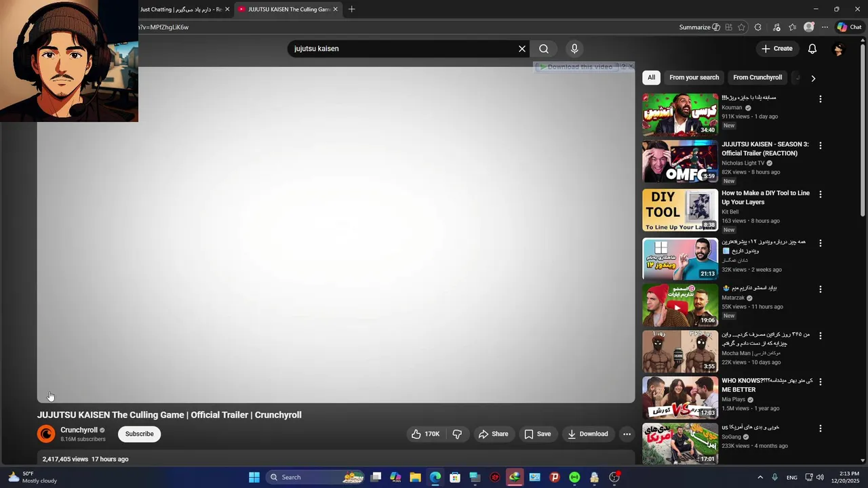Switch to the Just Chatting browser tab

pyautogui.click(x=180, y=9)
